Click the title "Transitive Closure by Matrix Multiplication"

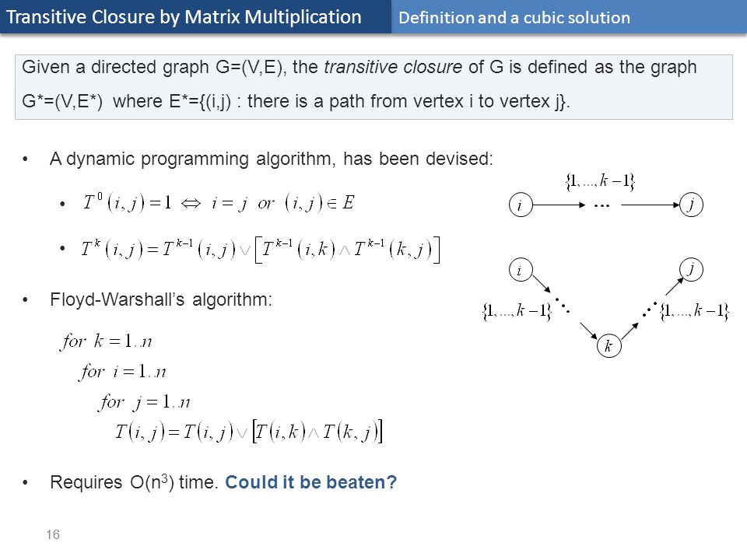coord(184,17)
